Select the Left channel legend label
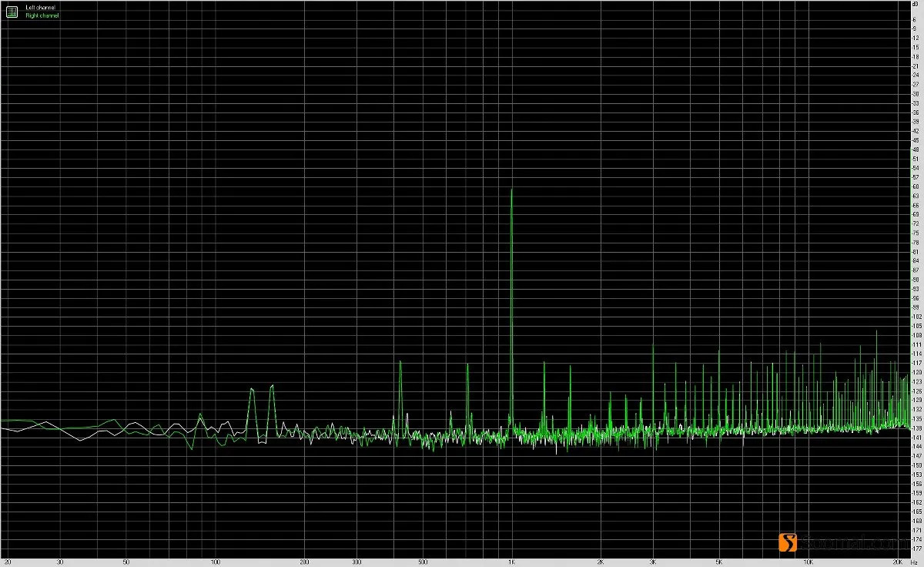This screenshot has width=924, height=567. 41,8
